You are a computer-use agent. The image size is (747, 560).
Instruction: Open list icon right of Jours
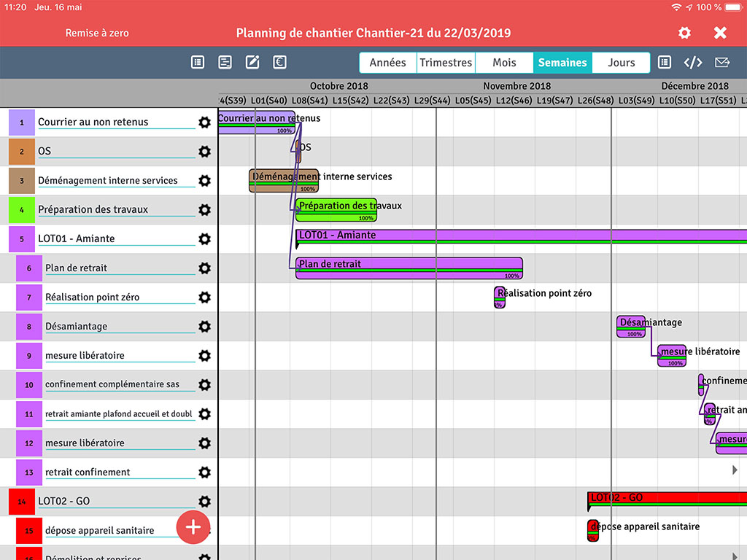point(665,62)
